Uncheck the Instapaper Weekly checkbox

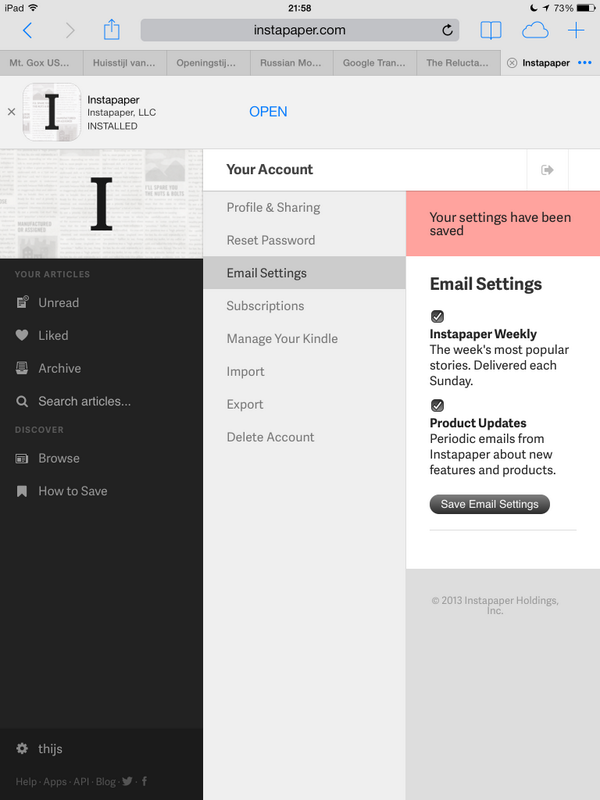pos(437,316)
